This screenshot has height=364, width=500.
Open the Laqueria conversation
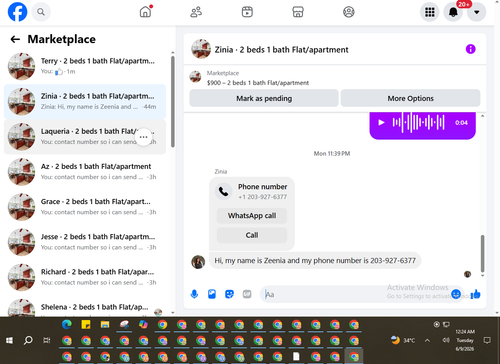point(85,137)
